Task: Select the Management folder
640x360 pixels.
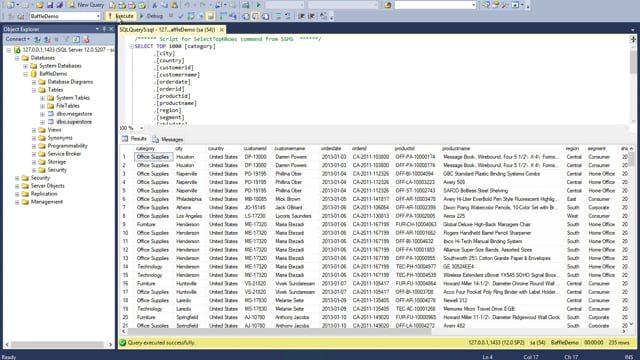Action: tap(47, 202)
